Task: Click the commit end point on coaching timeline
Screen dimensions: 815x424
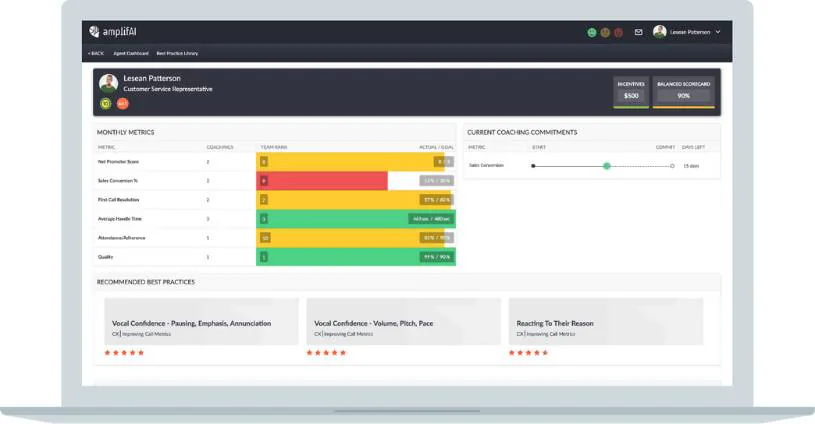Action: coord(672,166)
